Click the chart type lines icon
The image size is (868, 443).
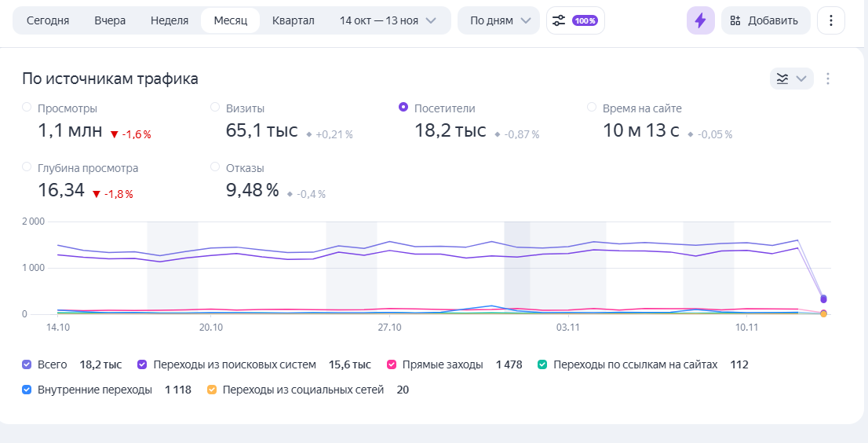coord(782,79)
